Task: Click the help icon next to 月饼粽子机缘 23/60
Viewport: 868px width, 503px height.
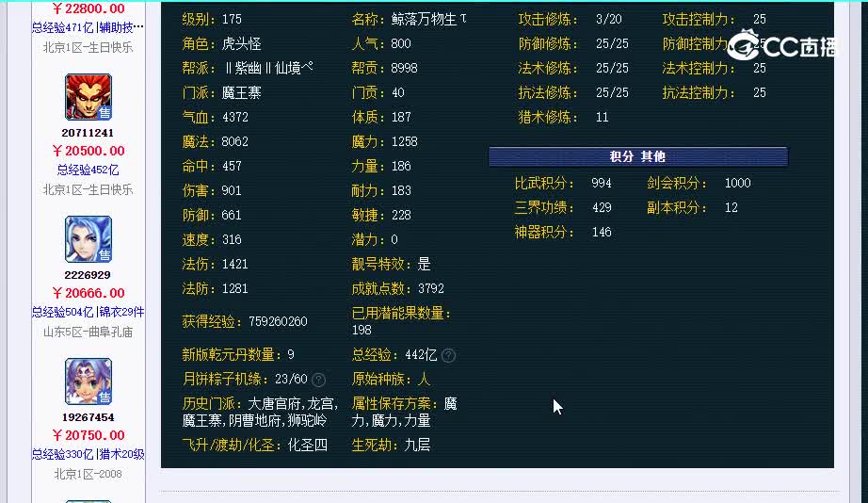Action: (318, 380)
